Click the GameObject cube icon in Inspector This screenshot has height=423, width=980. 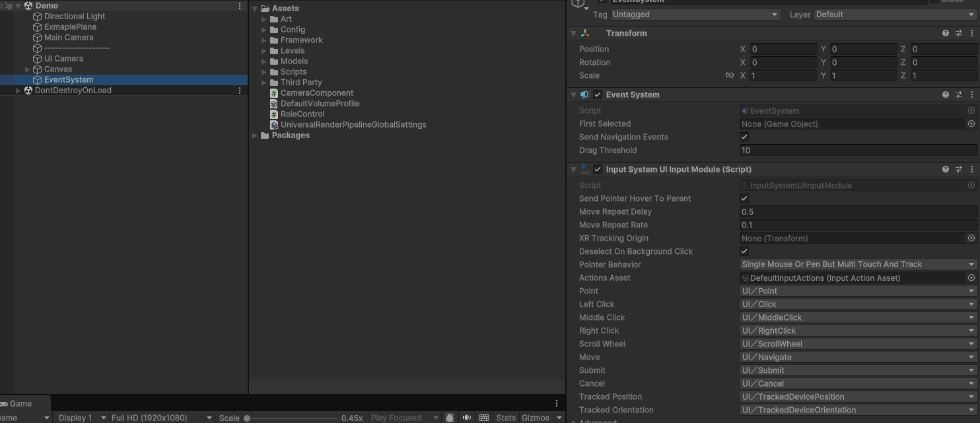pyautogui.click(x=578, y=3)
